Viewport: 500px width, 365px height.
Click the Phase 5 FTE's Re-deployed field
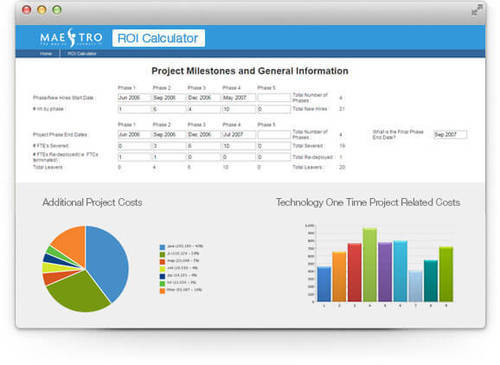click(274, 157)
